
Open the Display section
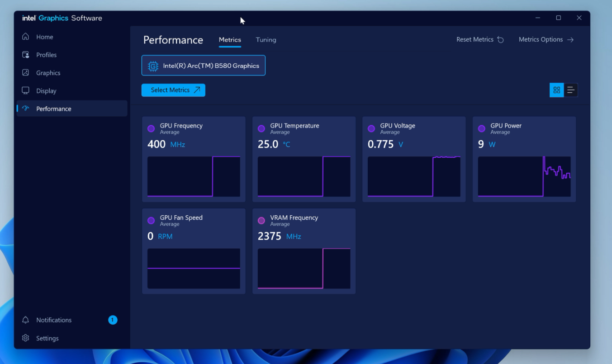(46, 91)
